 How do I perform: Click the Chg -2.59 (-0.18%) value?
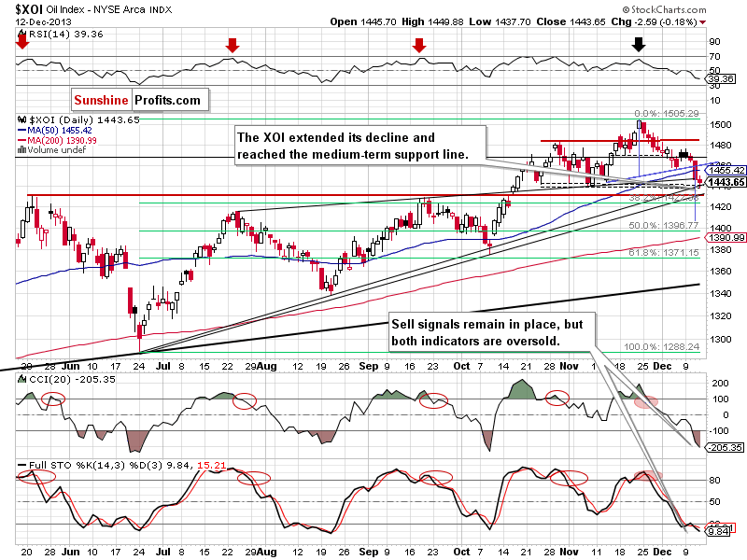pos(655,21)
